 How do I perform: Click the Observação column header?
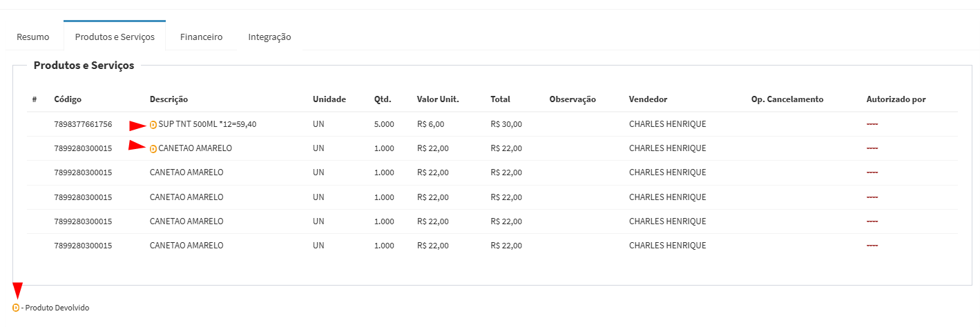click(x=573, y=99)
